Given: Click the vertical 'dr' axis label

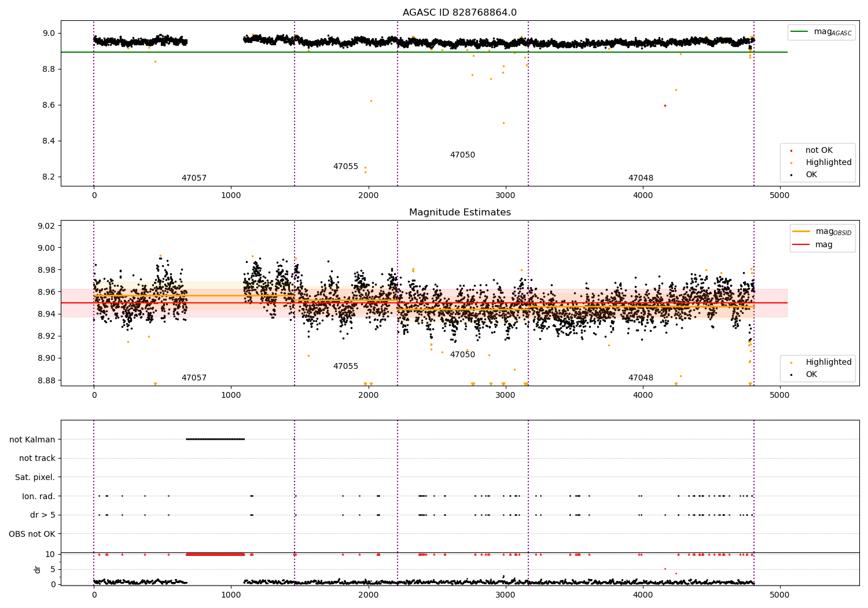Looking at the screenshot, I should pos(38,569).
